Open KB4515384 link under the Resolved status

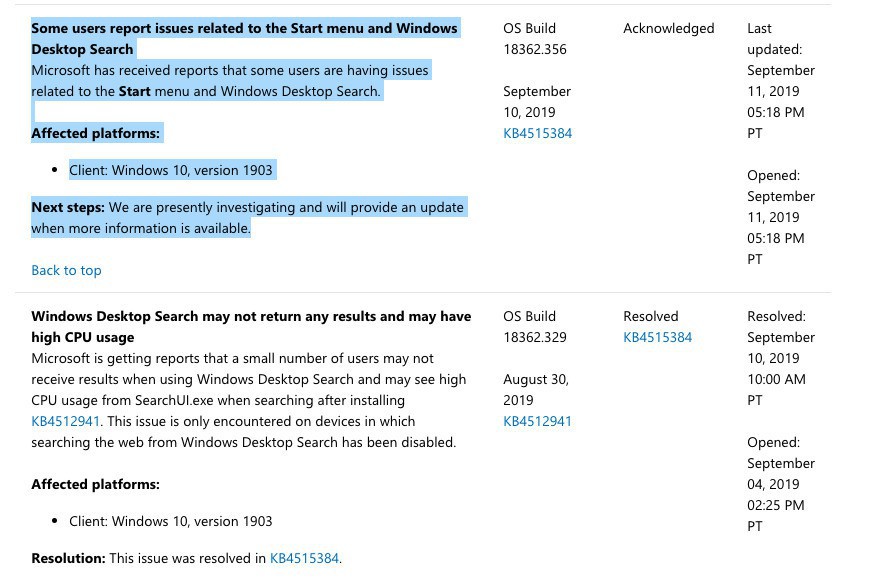click(x=657, y=337)
